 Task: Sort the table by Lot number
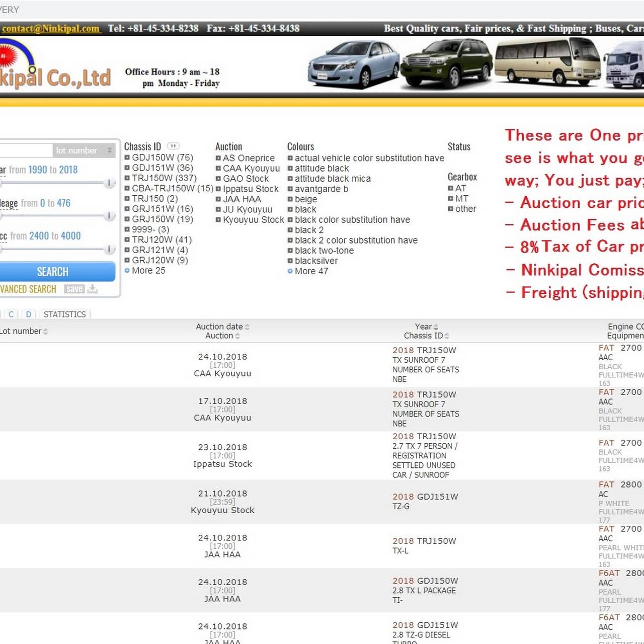(x=45, y=332)
